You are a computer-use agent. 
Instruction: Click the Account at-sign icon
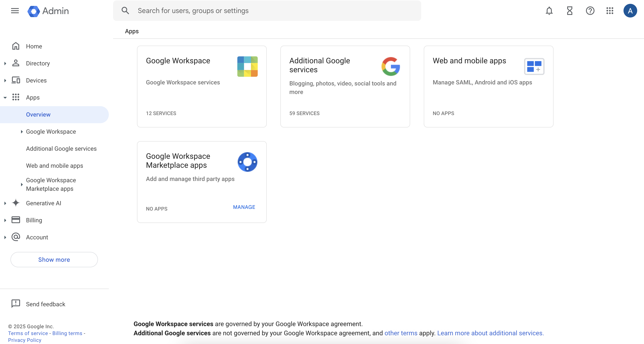pyautogui.click(x=16, y=237)
